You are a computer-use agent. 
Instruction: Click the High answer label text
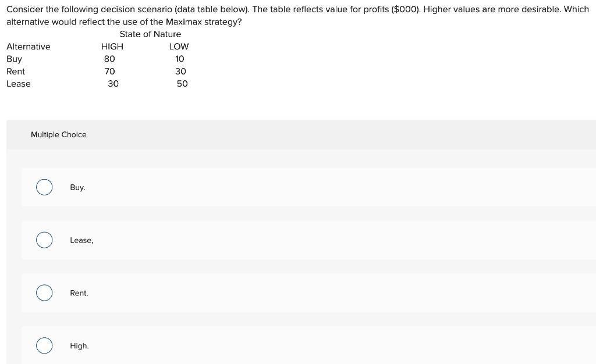[x=79, y=345]
